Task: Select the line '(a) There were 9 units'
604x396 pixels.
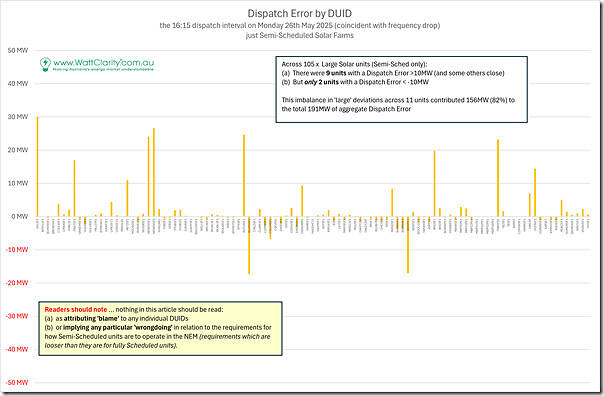Action: (x=393, y=73)
